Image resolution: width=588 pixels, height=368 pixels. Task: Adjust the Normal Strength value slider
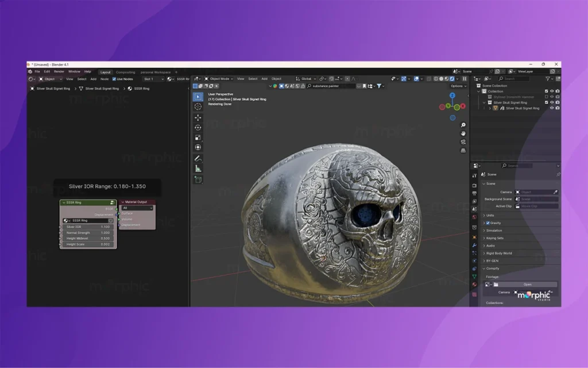[88, 233]
